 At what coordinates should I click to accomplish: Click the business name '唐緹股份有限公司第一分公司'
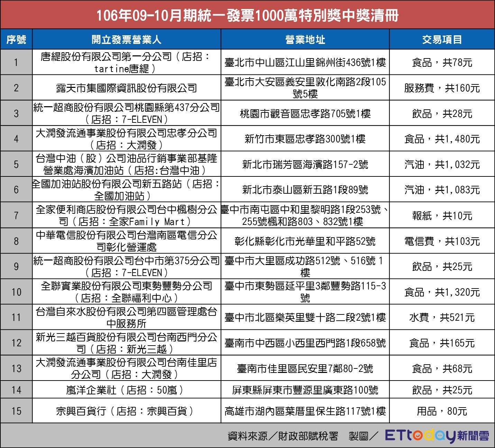[106, 56]
